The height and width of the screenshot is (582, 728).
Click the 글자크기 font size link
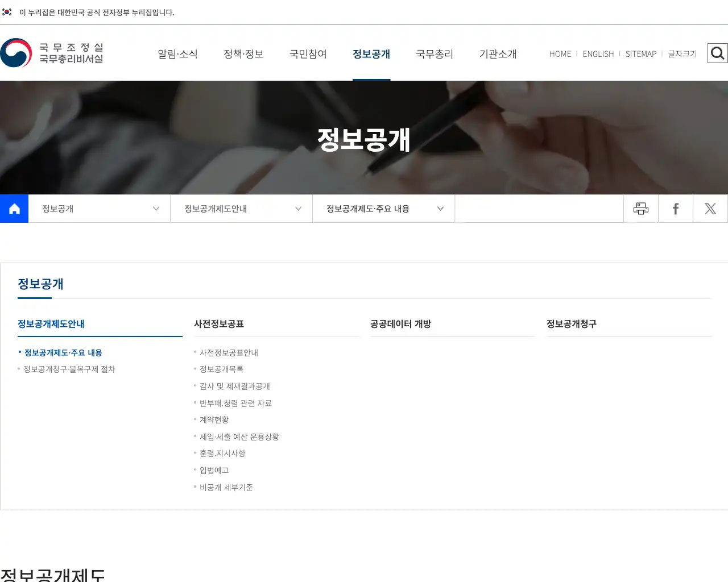(682, 54)
